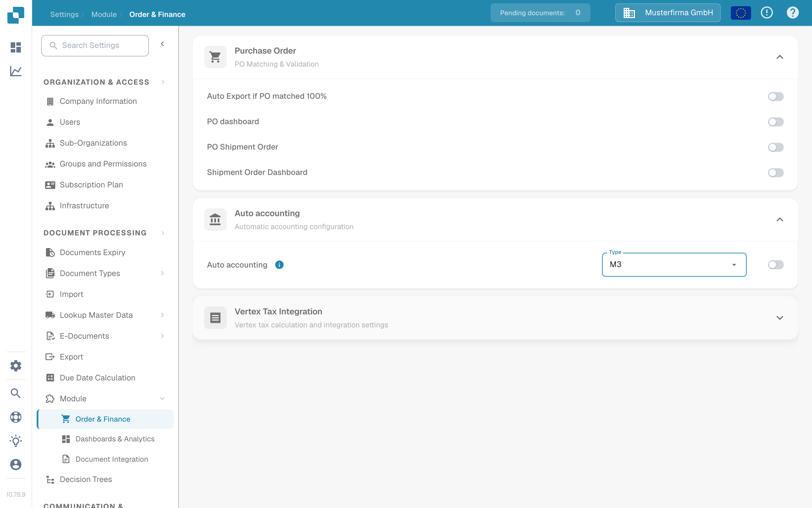
Task: Enable the Shipment Order Dashboard switch
Action: pyautogui.click(x=776, y=173)
